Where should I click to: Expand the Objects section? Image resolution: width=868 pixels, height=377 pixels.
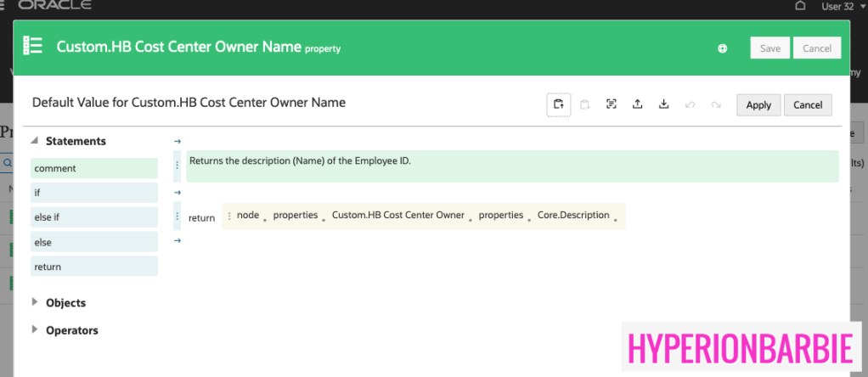[36, 302]
